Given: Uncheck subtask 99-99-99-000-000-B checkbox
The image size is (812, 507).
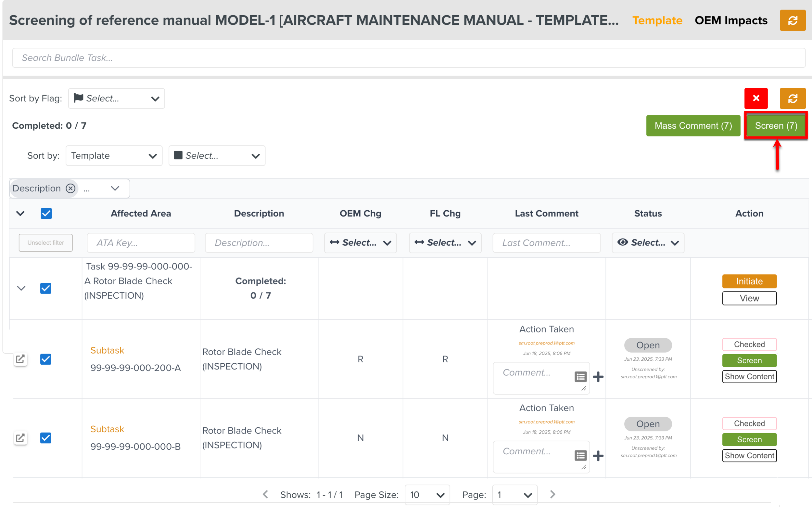Looking at the screenshot, I should click(x=45, y=438).
